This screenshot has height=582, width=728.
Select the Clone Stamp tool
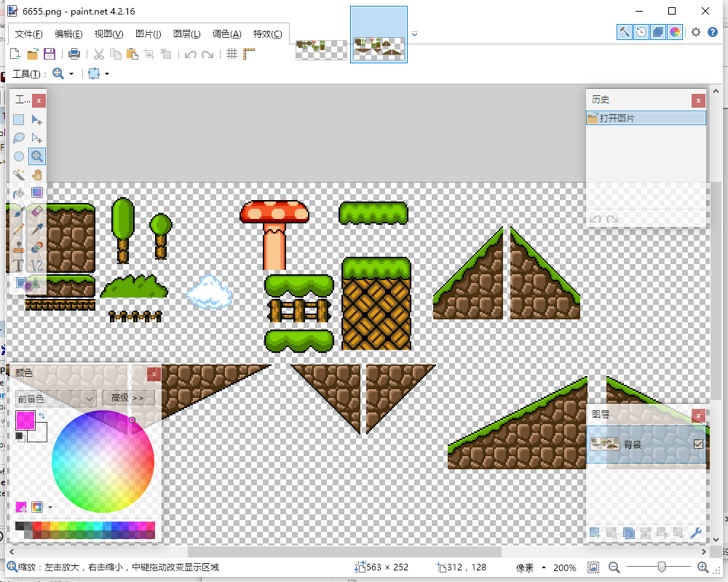19,247
